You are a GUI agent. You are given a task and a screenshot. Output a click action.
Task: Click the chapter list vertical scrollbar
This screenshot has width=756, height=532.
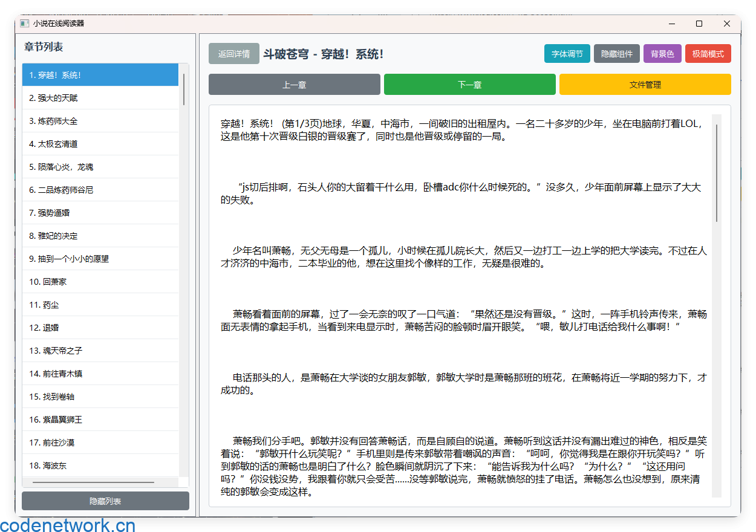(184, 89)
